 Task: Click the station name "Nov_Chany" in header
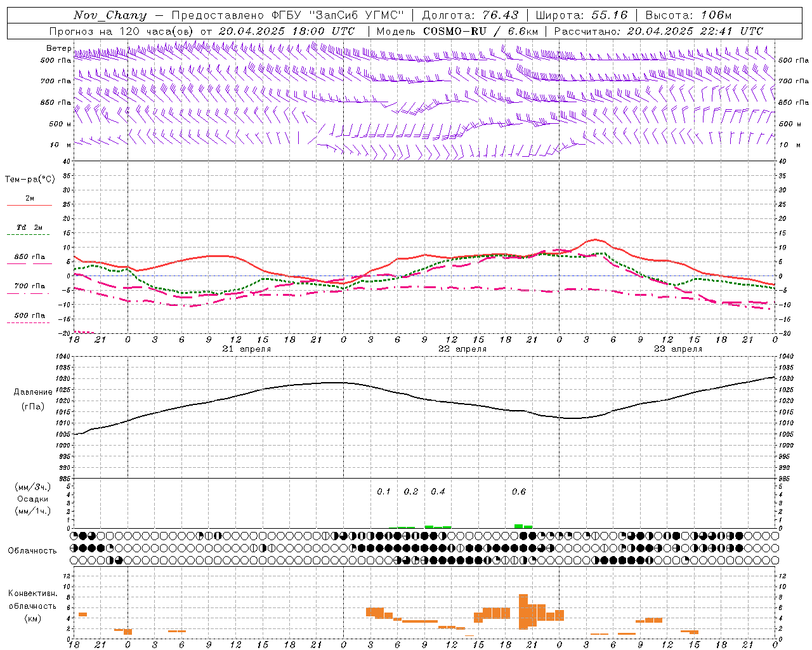[x=110, y=15]
